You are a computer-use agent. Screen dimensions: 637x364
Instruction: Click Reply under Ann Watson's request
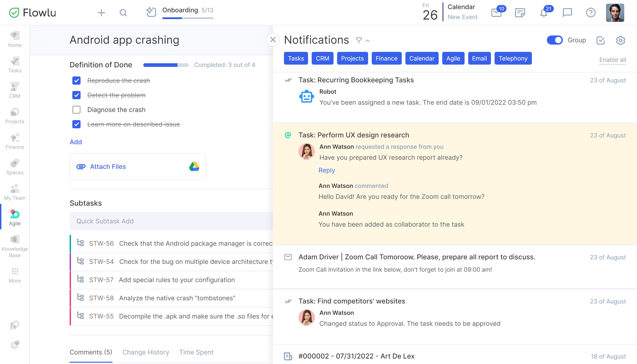pyautogui.click(x=326, y=170)
